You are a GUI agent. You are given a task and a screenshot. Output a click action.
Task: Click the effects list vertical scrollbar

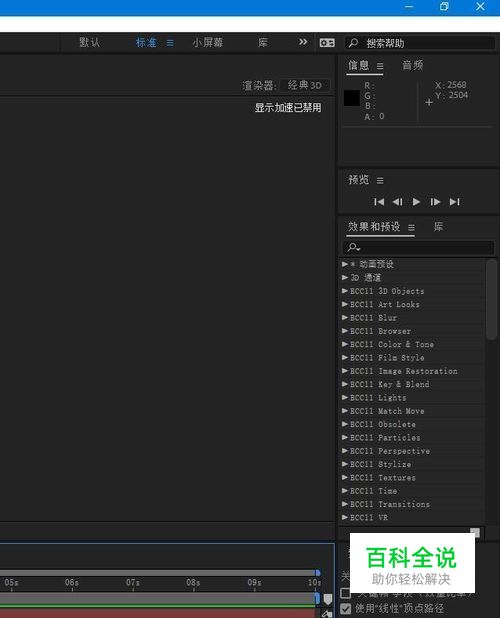[x=491, y=300]
